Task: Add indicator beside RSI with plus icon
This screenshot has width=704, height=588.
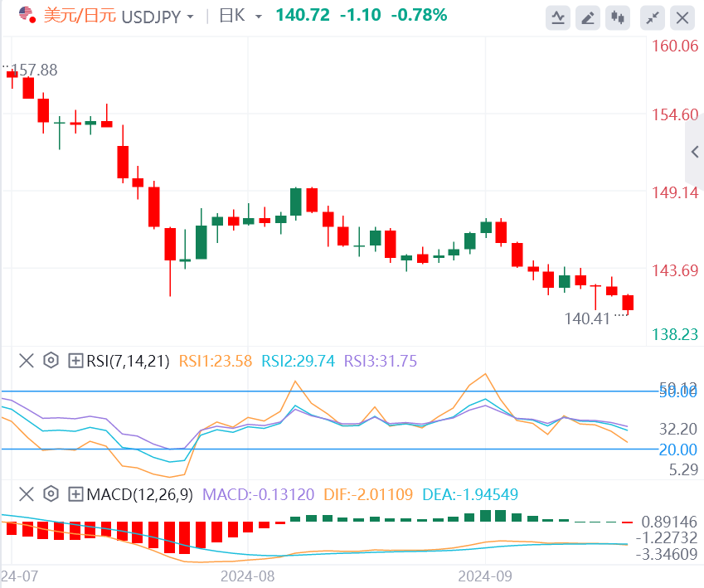Action: coord(75,361)
